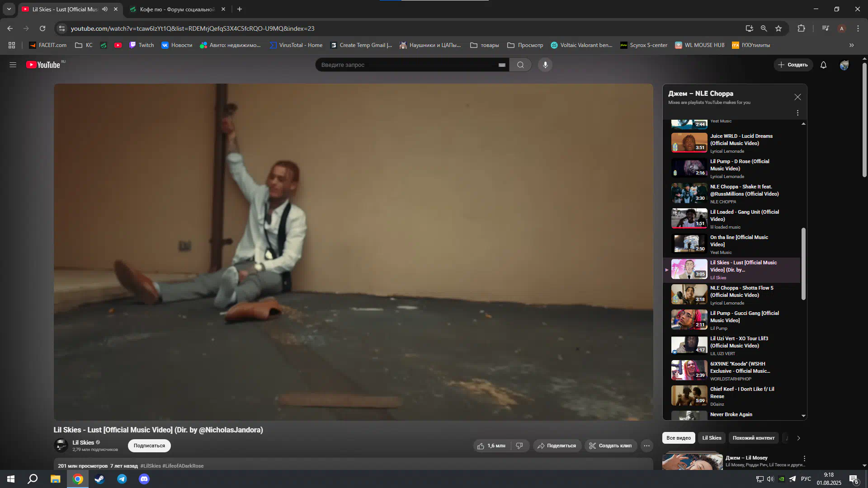Like the Lil Skies Lust video
868x488 pixels.
pyautogui.click(x=491, y=446)
